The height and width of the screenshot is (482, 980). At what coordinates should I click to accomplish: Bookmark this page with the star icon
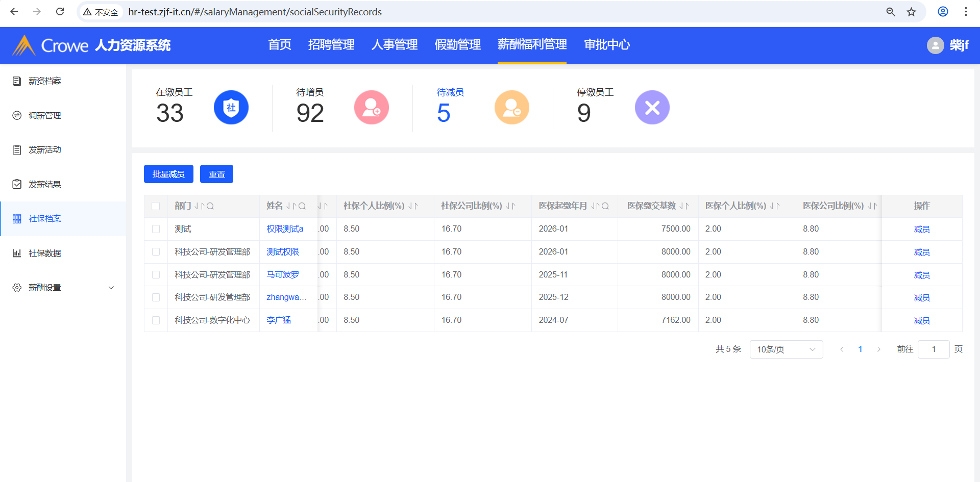click(x=911, y=12)
